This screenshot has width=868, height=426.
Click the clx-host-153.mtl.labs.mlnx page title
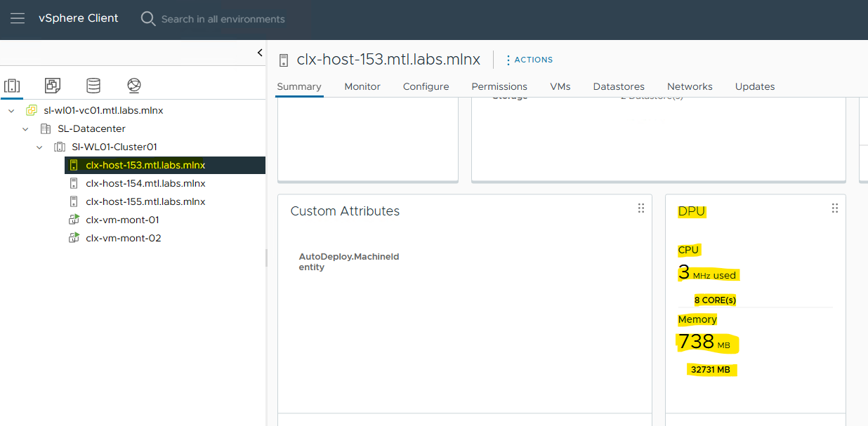point(388,60)
